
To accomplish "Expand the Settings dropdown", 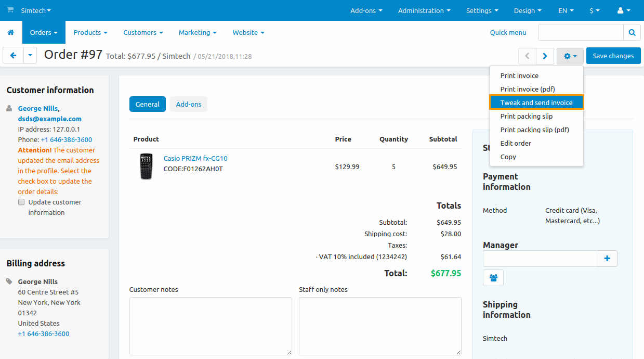I will point(482,10).
